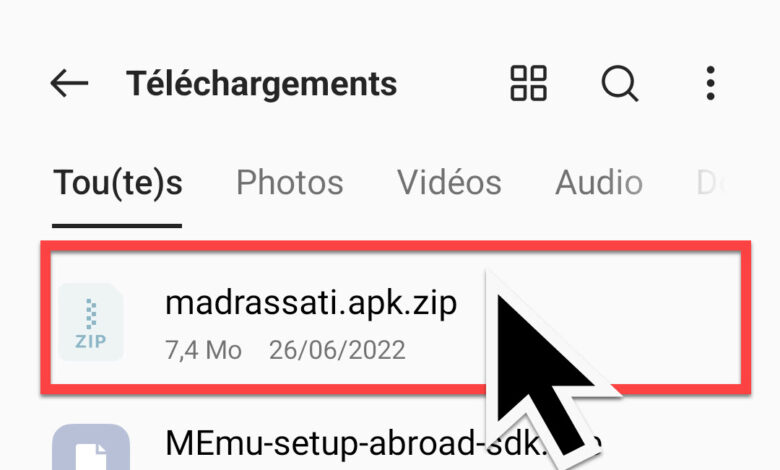Click the Téléchargements header title
This screenshot has width=780, height=470.
tap(262, 84)
